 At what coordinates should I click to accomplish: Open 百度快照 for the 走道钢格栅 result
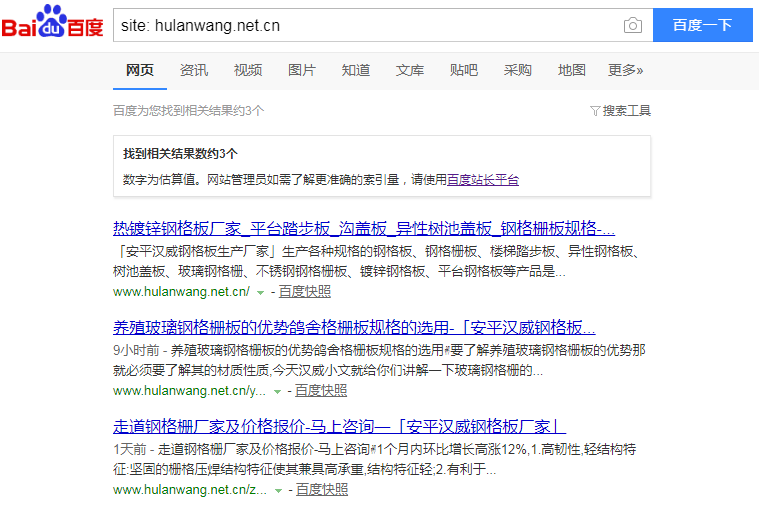click(x=322, y=490)
